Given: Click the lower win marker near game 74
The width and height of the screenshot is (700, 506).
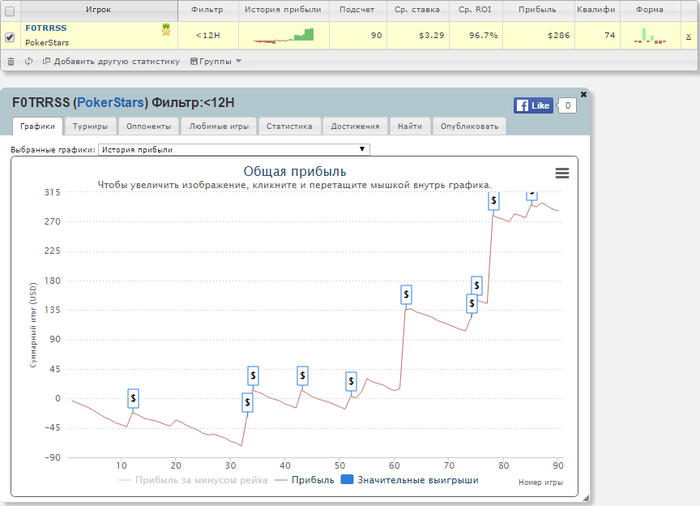Looking at the screenshot, I should (x=472, y=304).
